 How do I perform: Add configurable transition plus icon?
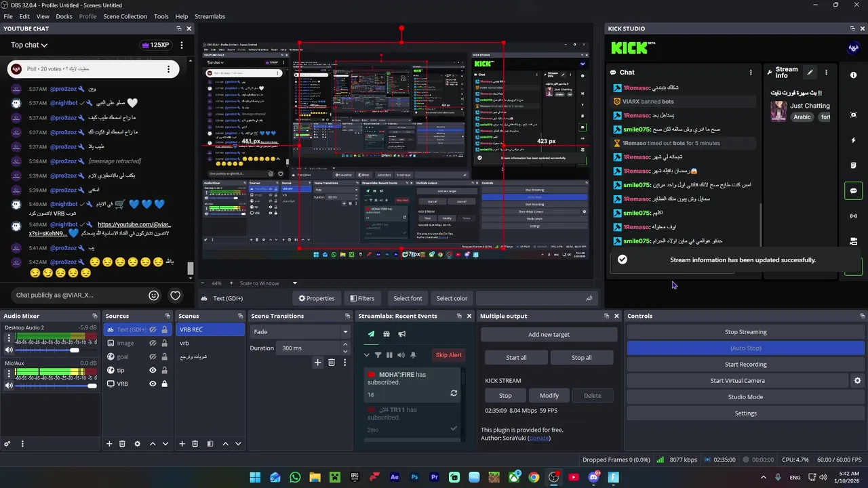(x=317, y=363)
